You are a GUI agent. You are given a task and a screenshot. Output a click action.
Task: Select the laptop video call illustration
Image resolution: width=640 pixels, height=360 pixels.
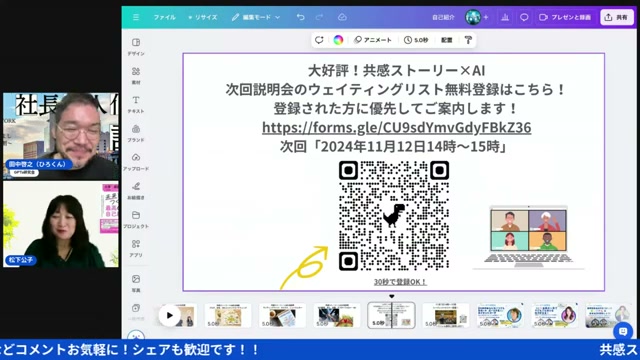[x=528, y=237]
